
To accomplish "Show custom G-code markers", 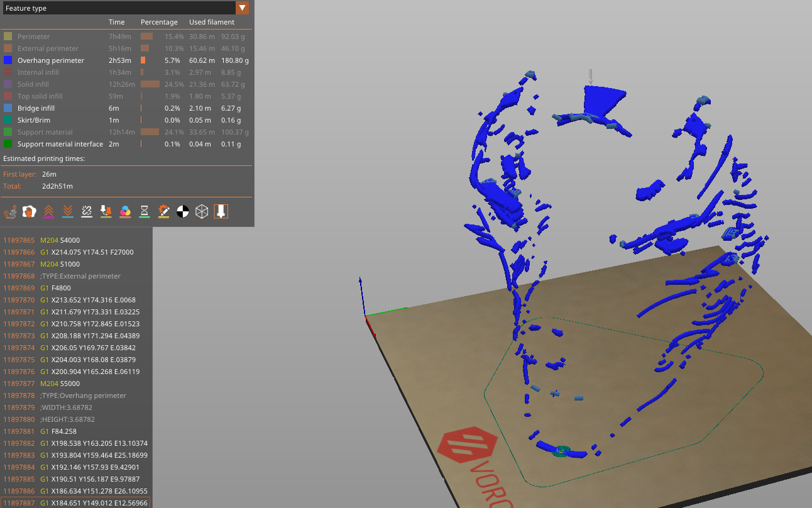I will pos(163,211).
